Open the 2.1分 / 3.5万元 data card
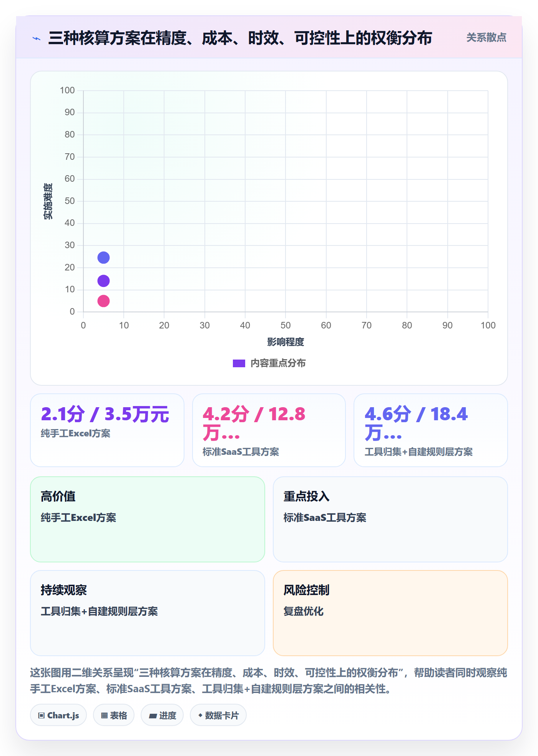Viewport: 538px width, 756px height. point(107,430)
